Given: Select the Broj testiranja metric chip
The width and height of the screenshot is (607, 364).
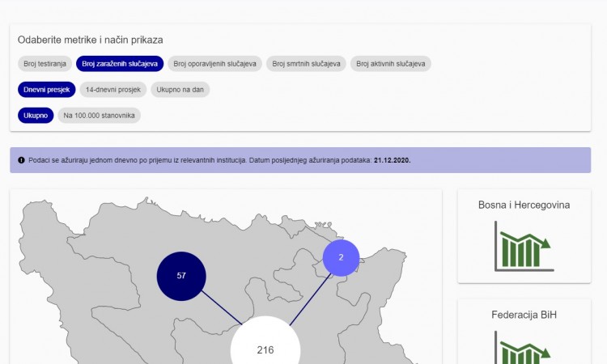Looking at the screenshot, I should coord(45,64).
